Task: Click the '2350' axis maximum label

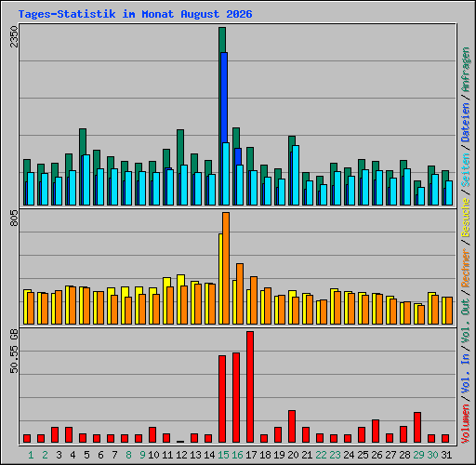Action: (14, 36)
